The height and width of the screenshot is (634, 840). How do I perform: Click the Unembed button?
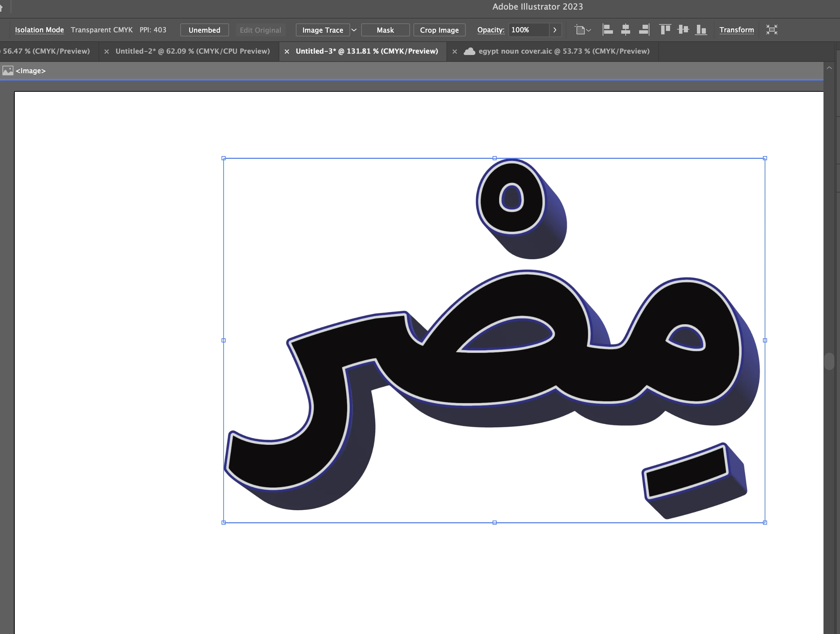tap(204, 30)
